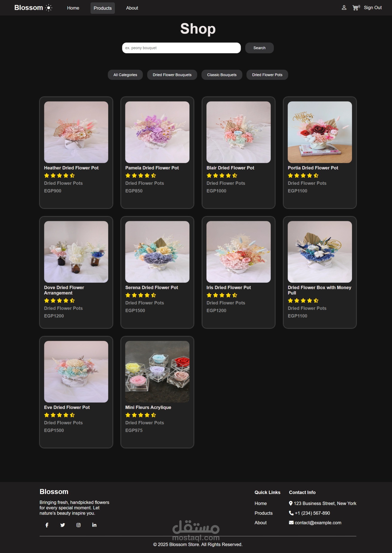Open the Mini Fleurs Acrylique product image
The height and width of the screenshot is (553, 392).
click(157, 372)
